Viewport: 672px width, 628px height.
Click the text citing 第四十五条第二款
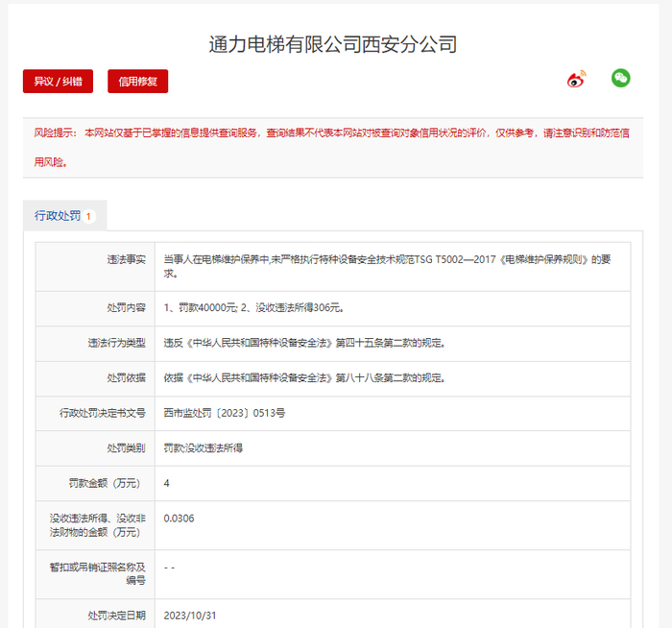(x=304, y=343)
